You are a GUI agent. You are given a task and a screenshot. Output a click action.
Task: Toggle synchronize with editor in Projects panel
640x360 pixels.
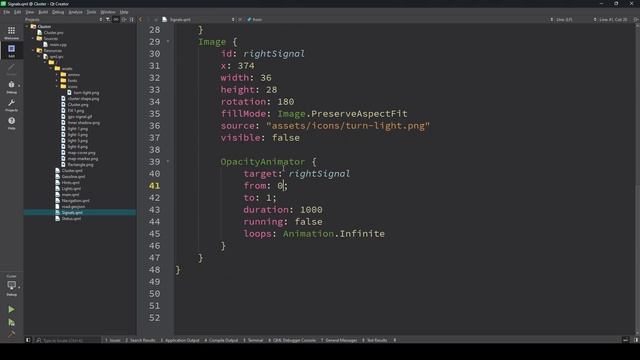[x=116, y=19]
